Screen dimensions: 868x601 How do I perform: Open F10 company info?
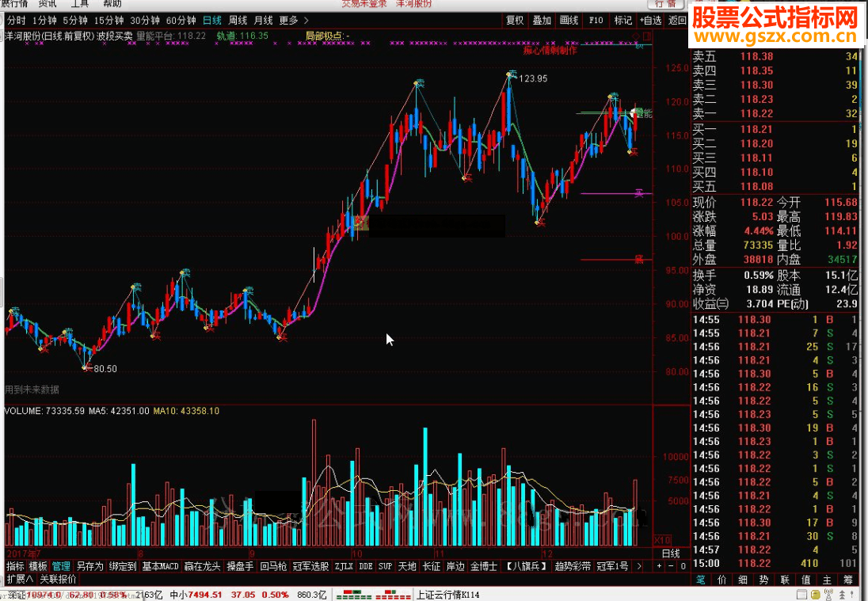click(596, 21)
